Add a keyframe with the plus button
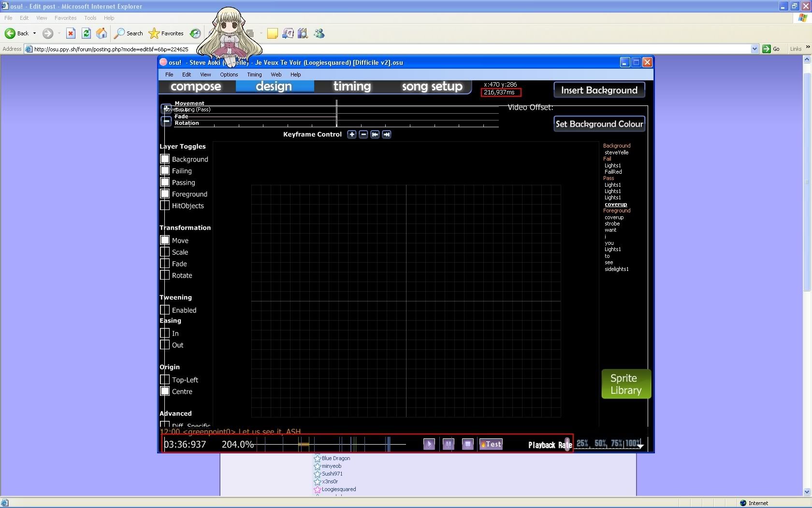 coord(352,134)
